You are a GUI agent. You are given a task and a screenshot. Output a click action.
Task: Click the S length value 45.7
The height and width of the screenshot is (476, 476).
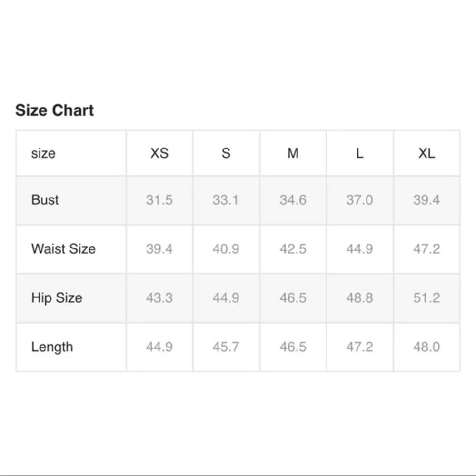226,347
